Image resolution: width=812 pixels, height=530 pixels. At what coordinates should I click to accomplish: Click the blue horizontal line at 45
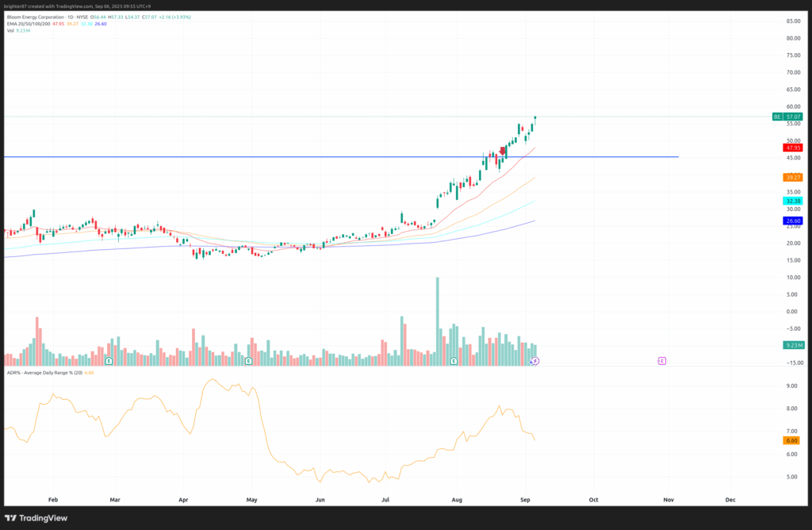pyautogui.click(x=341, y=156)
